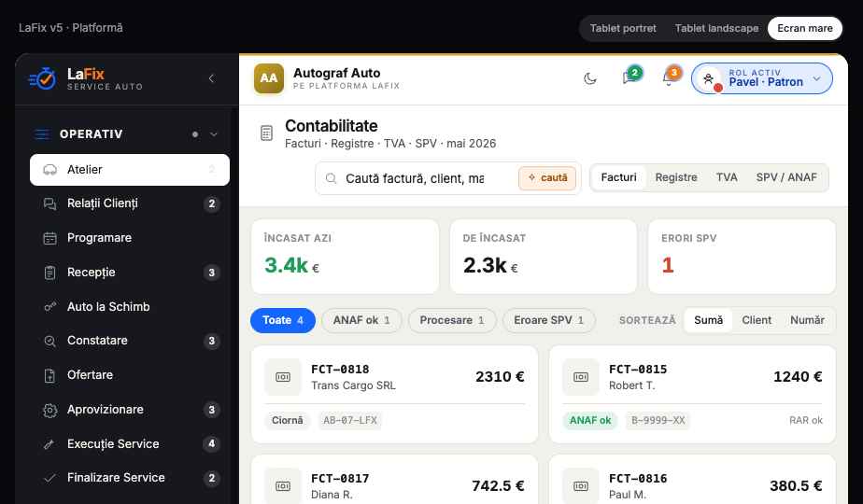This screenshot has height=504, width=863.
Task: Switch to the Facturi tab
Action: click(618, 177)
